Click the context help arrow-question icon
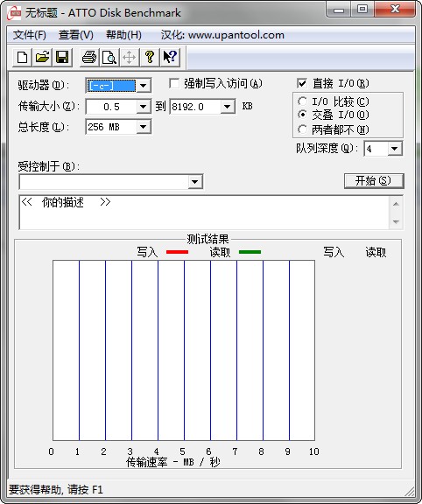This screenshot has width=422, height=504. click(x=170, y=57)
